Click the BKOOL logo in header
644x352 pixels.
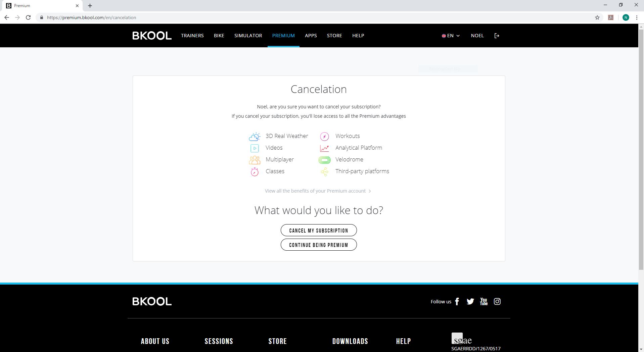(x=152, y=36)
